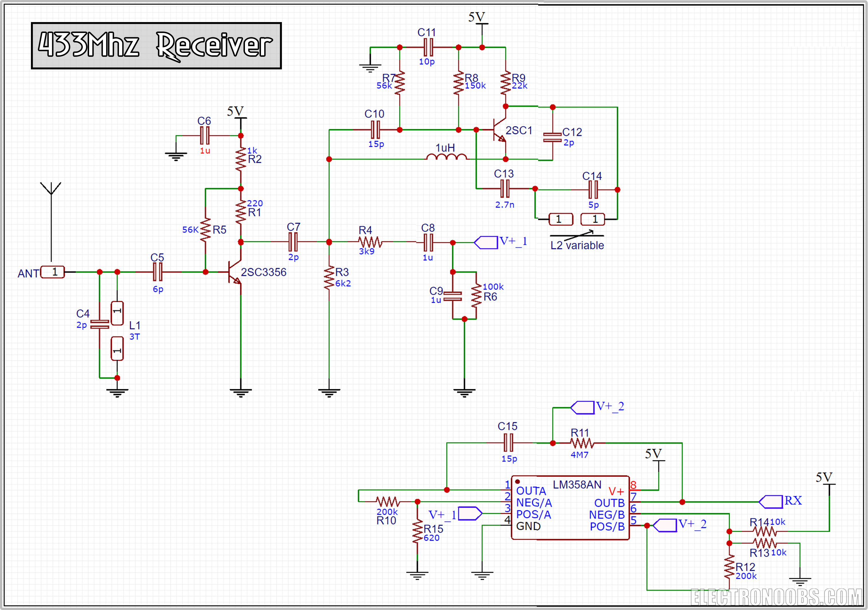Click the V+_1 port after C8

click(x=486, y=243)
